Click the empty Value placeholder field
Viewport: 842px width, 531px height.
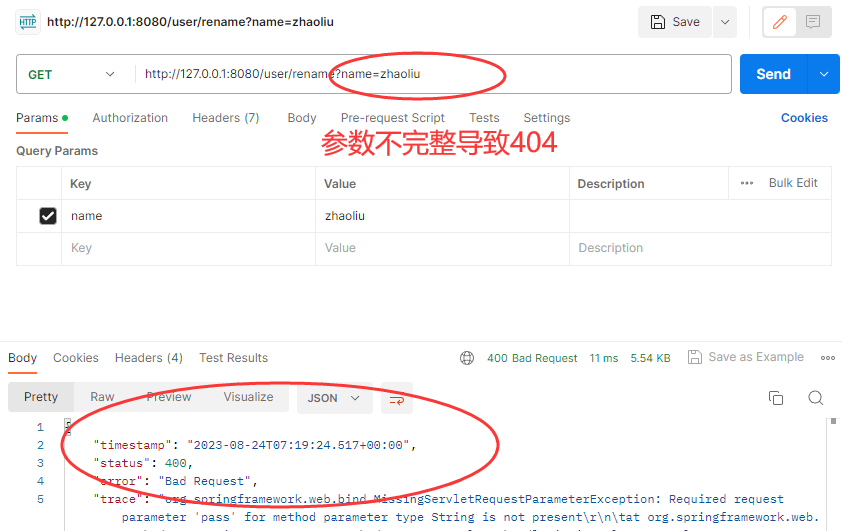coord(442,249)
